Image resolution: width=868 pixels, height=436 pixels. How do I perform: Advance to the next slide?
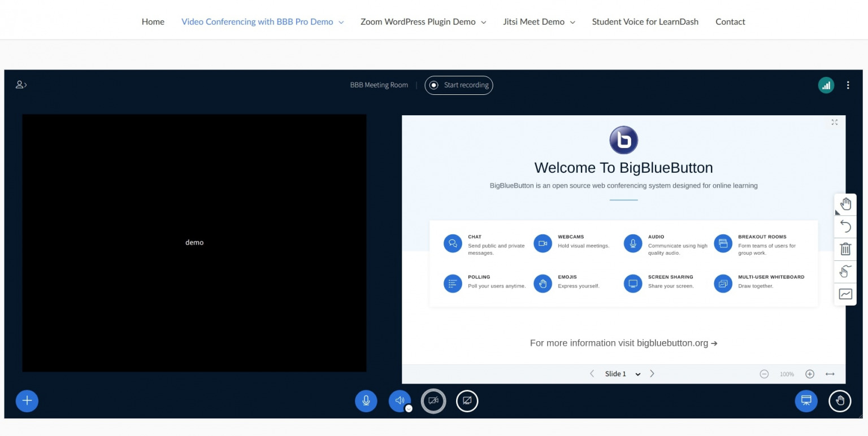652,374
